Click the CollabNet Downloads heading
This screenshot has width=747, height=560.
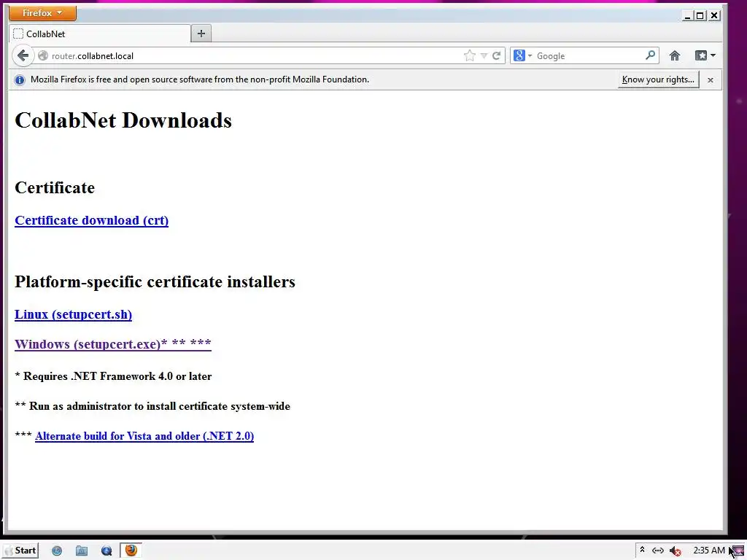(x=123, y=120)
